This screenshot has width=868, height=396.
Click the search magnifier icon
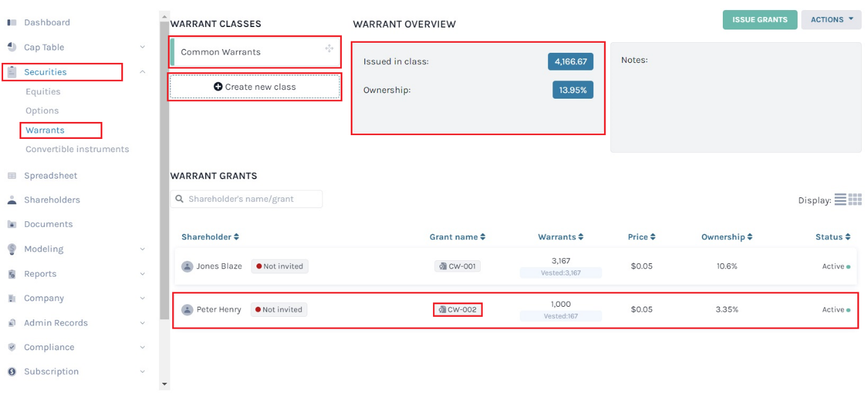pos(180,199)
